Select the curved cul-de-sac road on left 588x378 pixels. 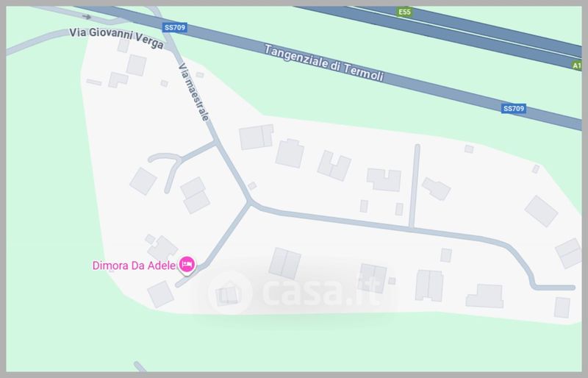point(165,167)
